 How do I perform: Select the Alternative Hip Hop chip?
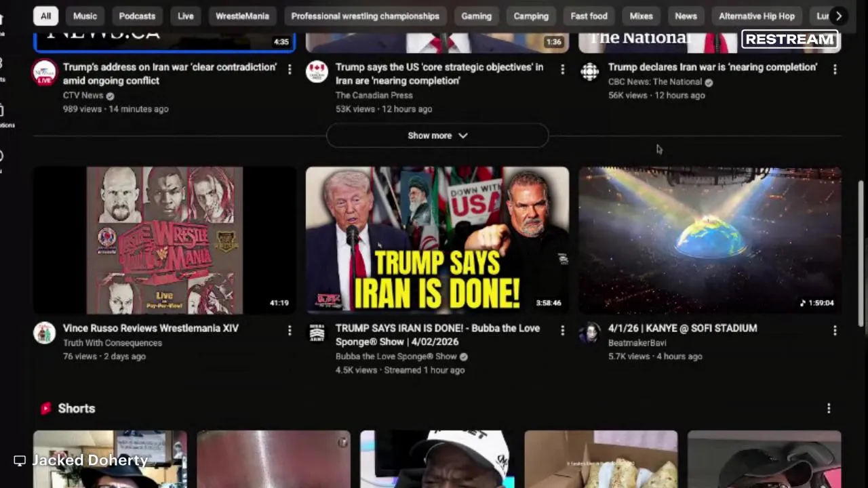(x=757, y=16)
